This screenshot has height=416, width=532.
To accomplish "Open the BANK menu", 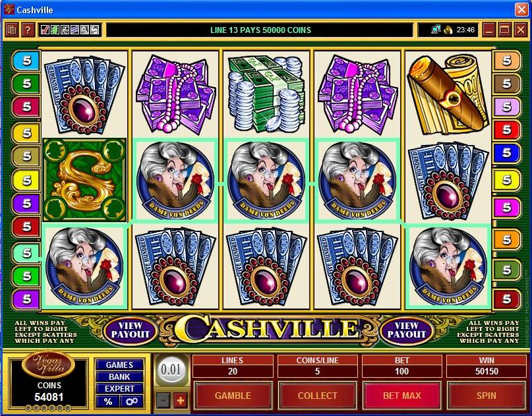I will [119, 376].
